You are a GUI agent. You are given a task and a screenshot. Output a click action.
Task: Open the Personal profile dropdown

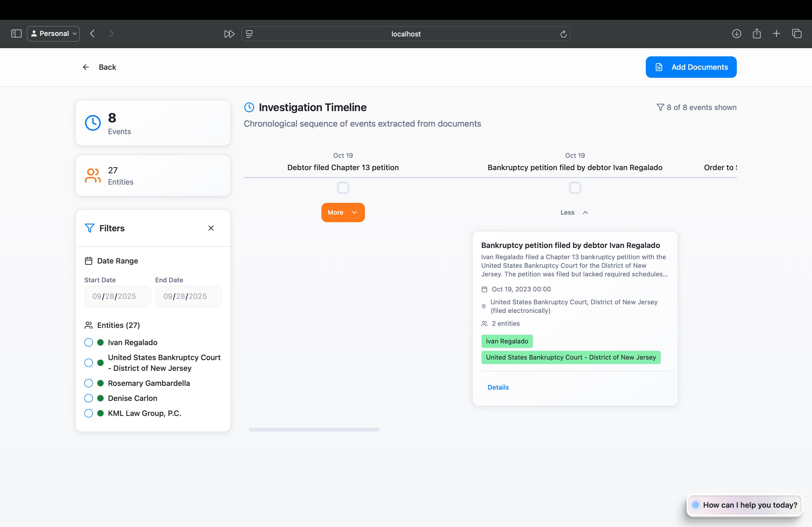[x=53, y=33]
